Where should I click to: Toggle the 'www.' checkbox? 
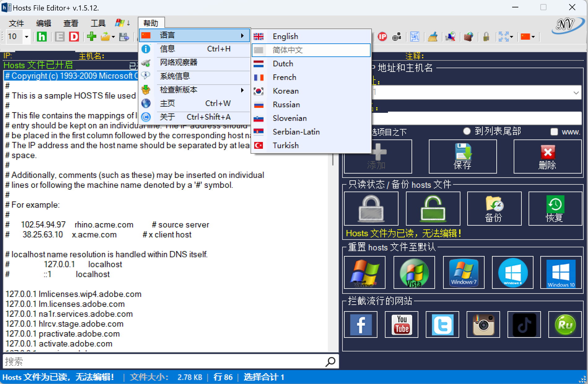coord(554,132)
